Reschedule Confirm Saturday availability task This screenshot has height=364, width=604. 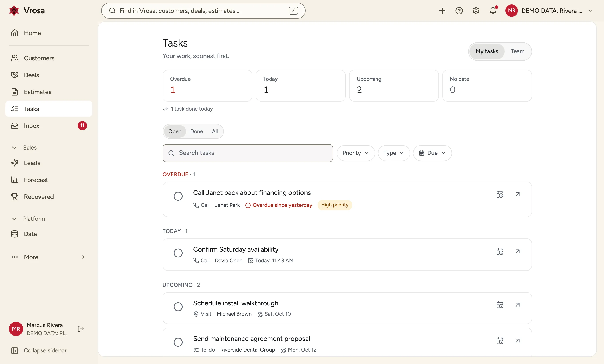(500, 251)
